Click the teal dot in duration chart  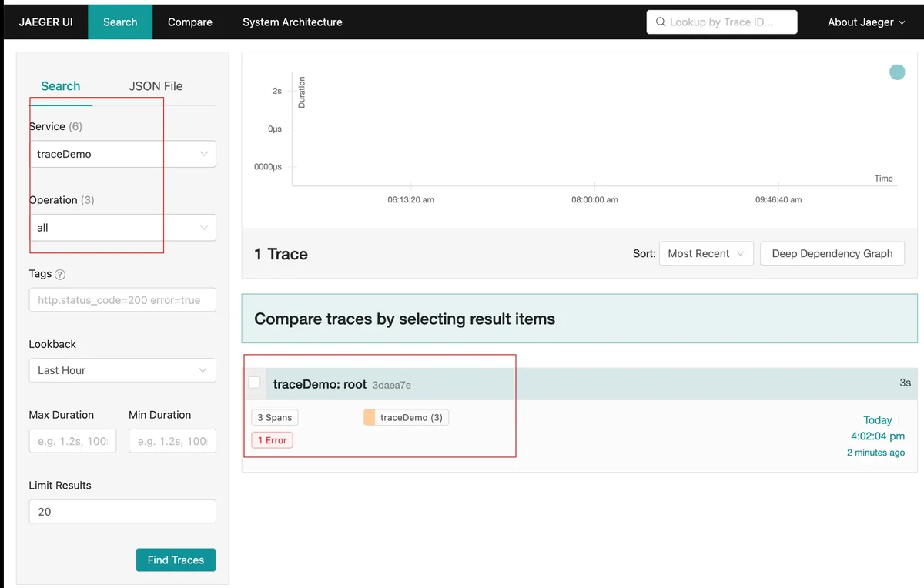(897, 72)
